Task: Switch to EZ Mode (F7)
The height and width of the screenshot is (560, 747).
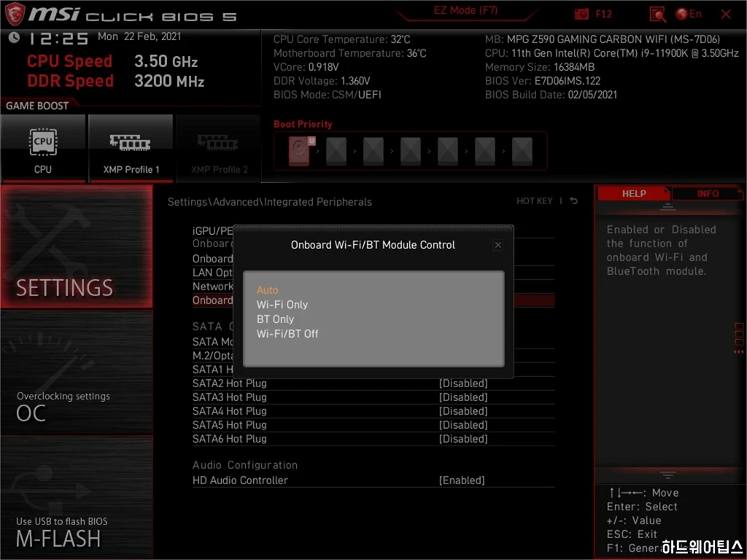Action: pos(465,10)
